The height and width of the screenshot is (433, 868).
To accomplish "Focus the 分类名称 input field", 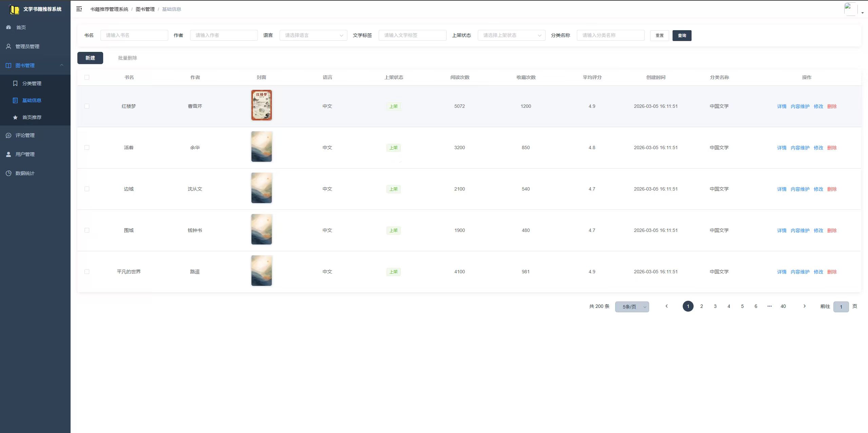I will point(610,35).
